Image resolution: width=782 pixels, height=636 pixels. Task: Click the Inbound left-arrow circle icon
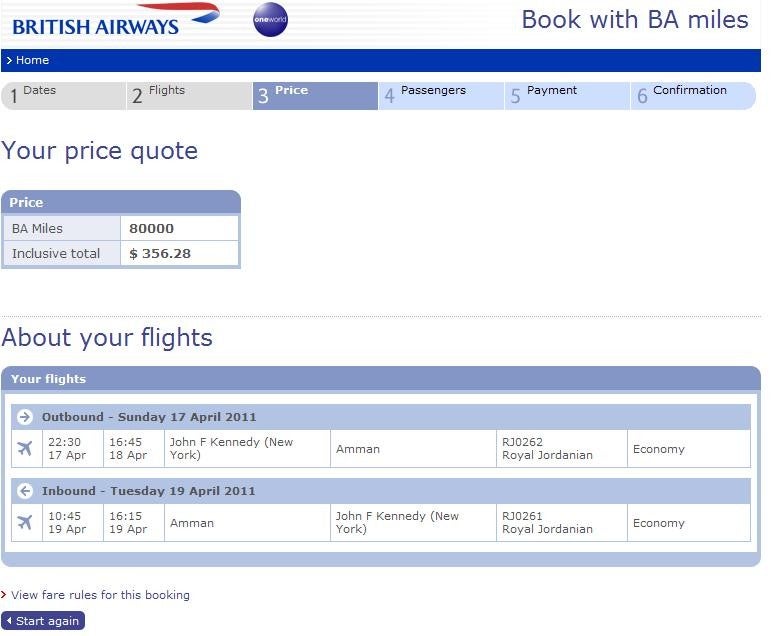[24, 491]
